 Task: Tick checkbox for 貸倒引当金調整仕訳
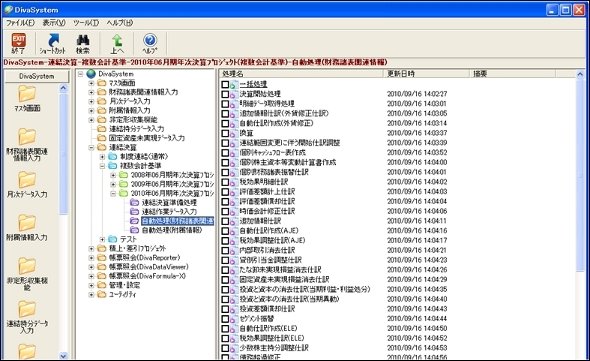[x=225, y=260]
